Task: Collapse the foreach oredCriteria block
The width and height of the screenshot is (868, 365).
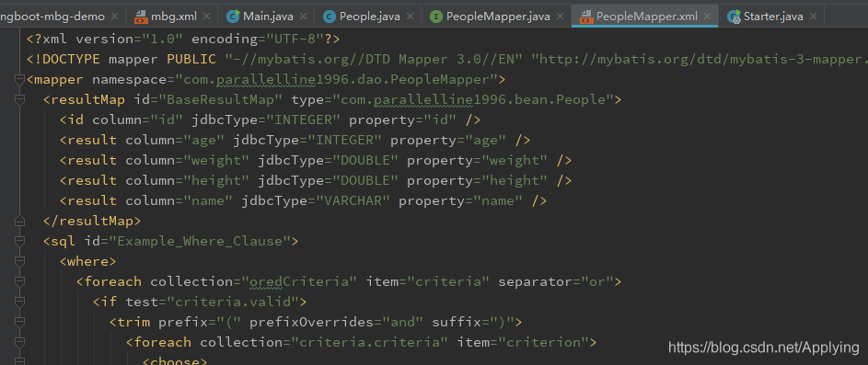Action: tap(20, 281)
